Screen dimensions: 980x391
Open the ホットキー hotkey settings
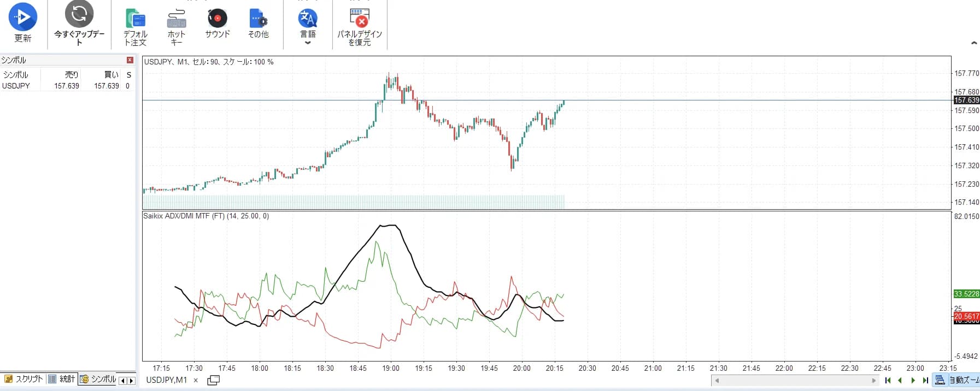point(176,27)
